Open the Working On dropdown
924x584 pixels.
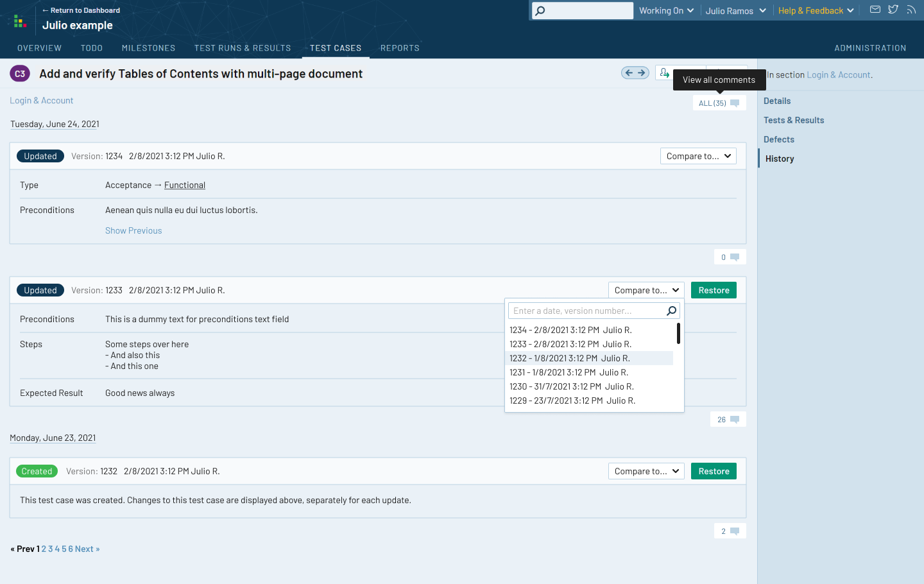[666, 10]
